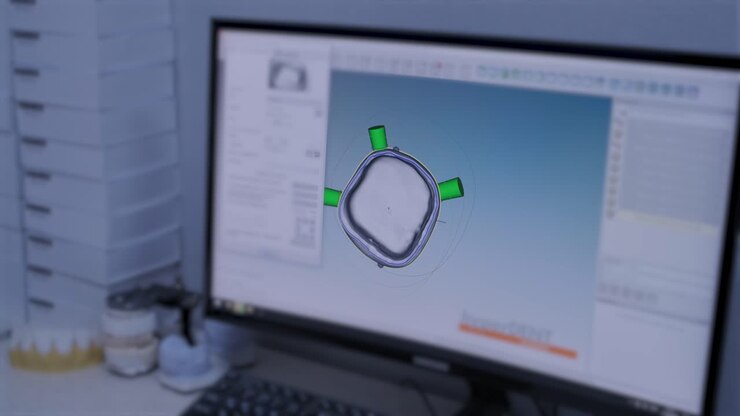This screenshot has height=416, width=740.
Task: Select the right green connector cylinder
Action: tap(451, 189)
